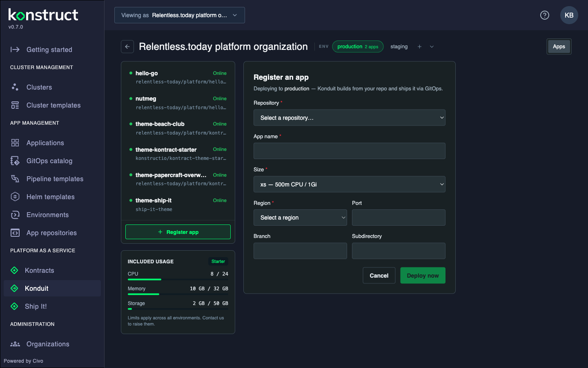The width and height of the screenshot is (588, 368).
Task: Focus the Subdirectory input field
Action: pos(399,251)
